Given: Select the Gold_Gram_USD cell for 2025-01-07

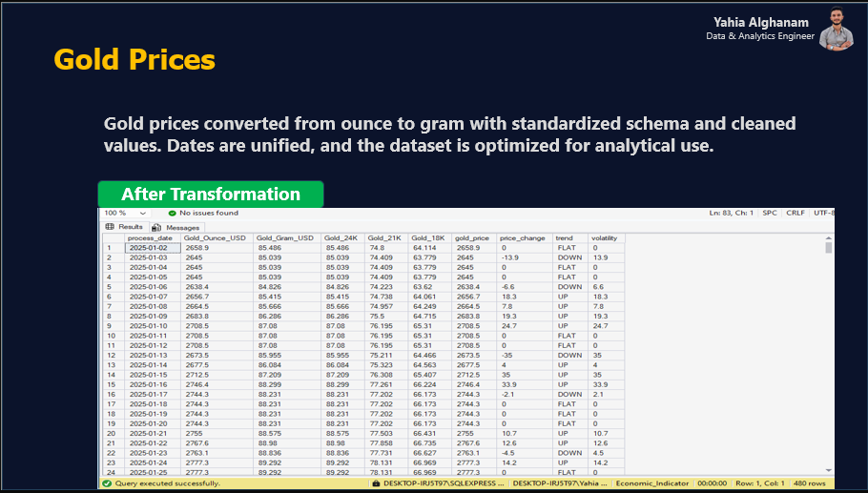Looking at the screenshot, I should (x=287, y=298).
